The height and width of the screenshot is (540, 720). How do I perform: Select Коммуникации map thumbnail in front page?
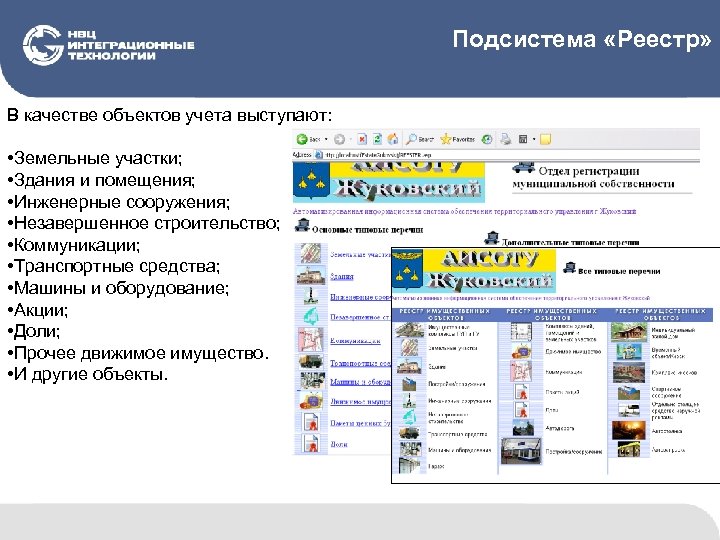(521, 371)
